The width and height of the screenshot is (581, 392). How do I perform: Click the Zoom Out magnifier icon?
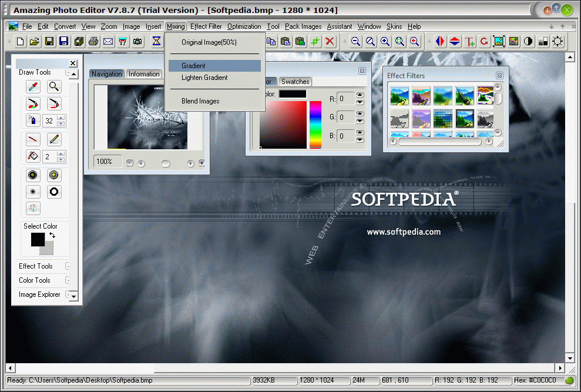(356, 41)
